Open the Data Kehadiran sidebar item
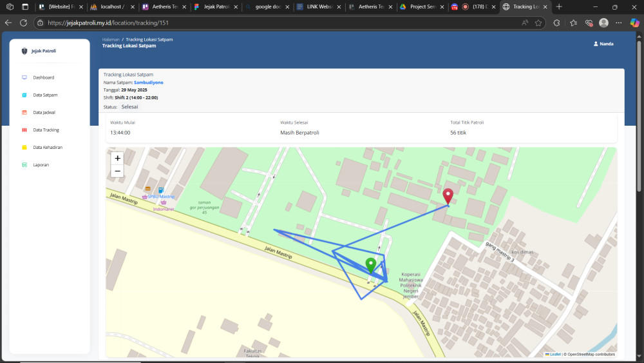 point(48,147)
